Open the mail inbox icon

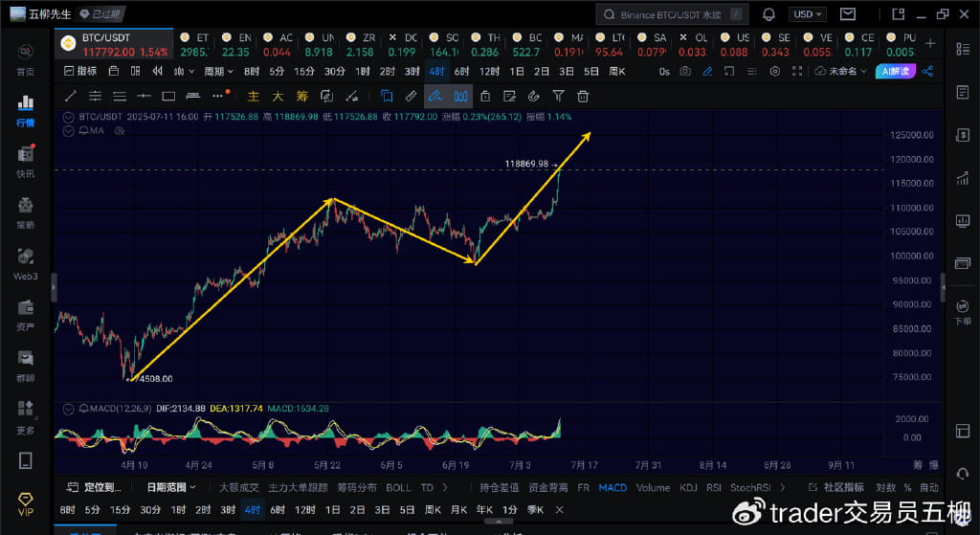(848, 13)
